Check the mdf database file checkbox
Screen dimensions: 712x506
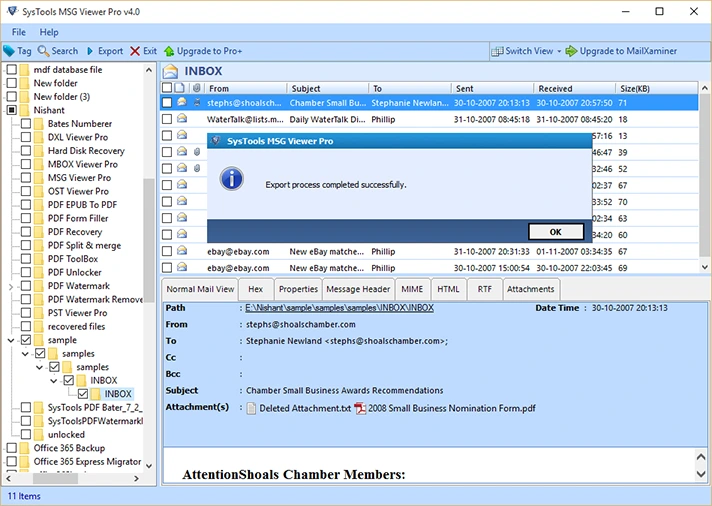[x=11, y=69]
